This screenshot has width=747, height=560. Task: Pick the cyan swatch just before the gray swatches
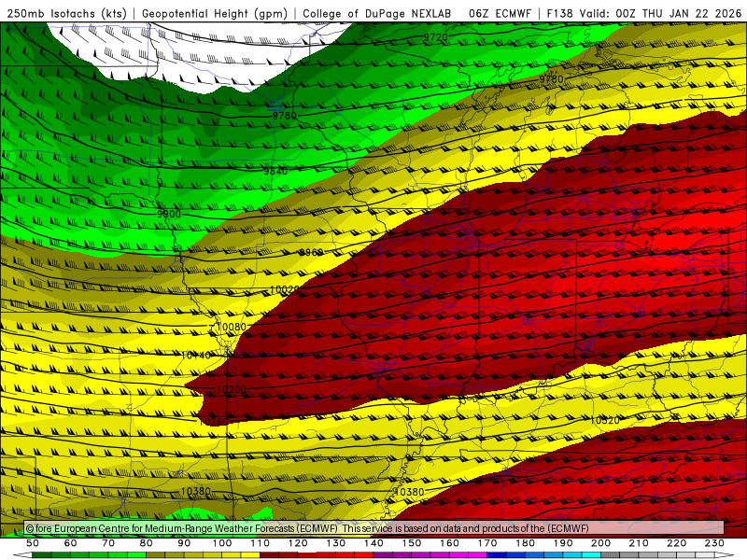[x=591, y=555]
